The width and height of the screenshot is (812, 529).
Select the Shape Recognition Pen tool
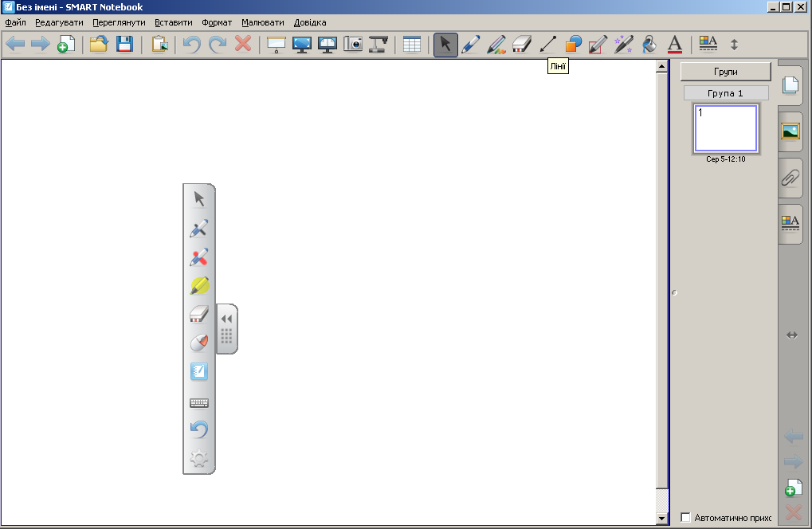tap(598, 45)
